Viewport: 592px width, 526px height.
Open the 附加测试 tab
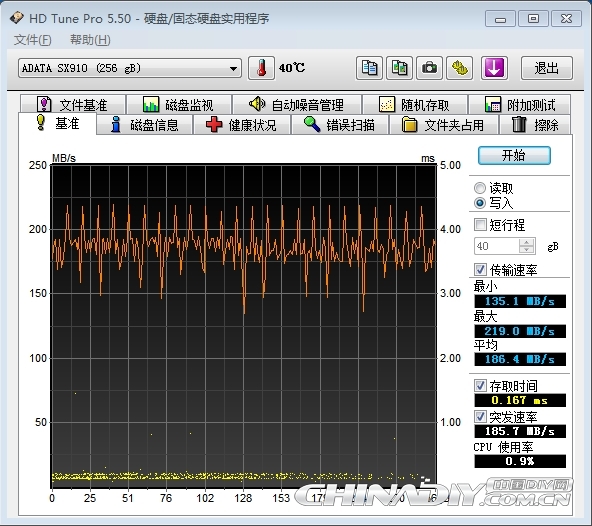point(520,104)
